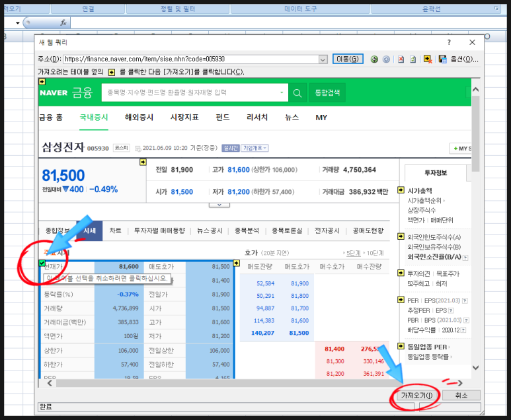This screenshot has width=511, height=420.
Task: Click the 10단계 order book link
Action: [375, 253]
